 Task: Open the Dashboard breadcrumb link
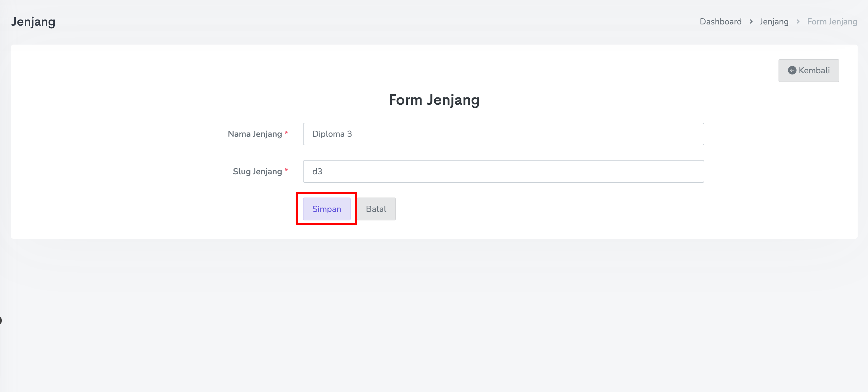coord(720,22)
